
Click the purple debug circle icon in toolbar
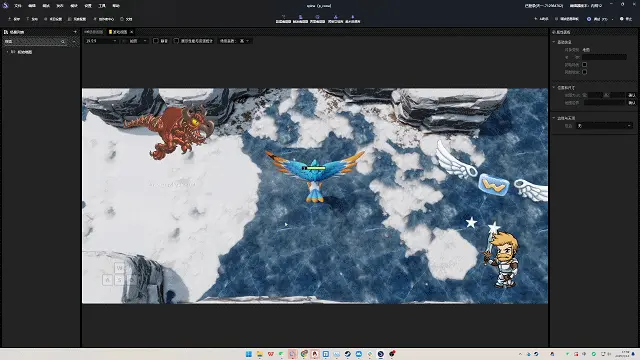[589, 19]
